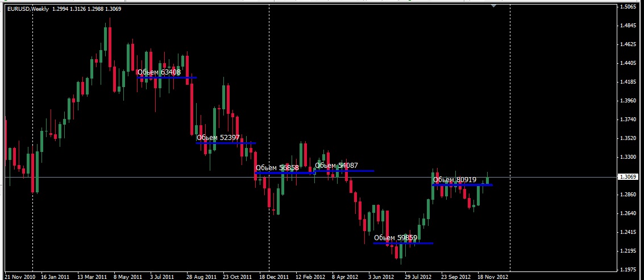
Task: Click the 13 Mar 2011 date label
Action: 92,277
